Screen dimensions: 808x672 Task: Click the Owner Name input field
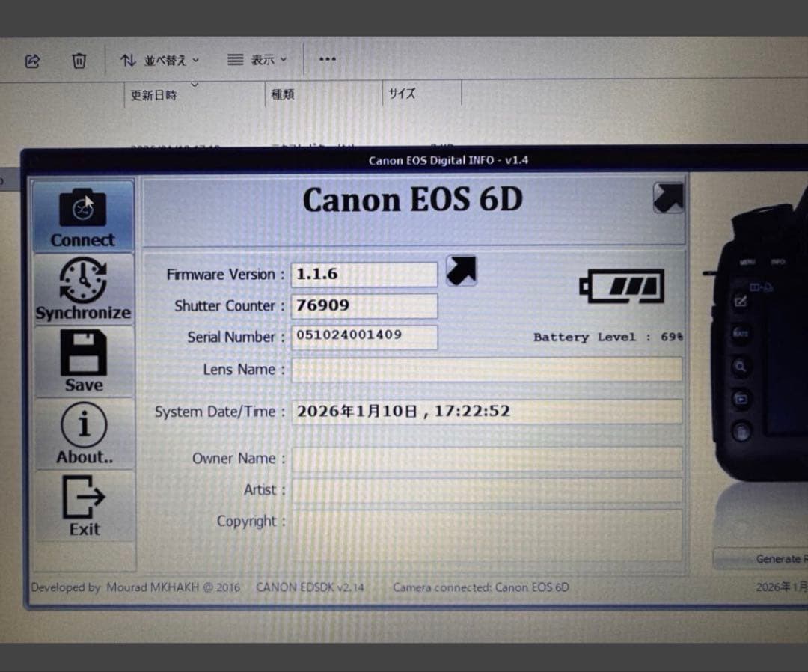[x=487, y=459]
